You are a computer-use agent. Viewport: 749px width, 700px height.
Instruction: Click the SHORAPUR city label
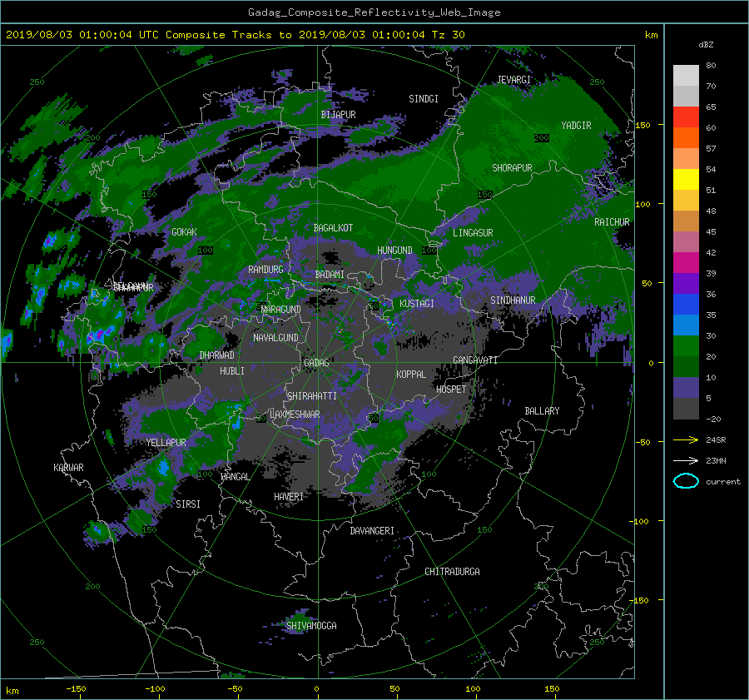point(512,167)
